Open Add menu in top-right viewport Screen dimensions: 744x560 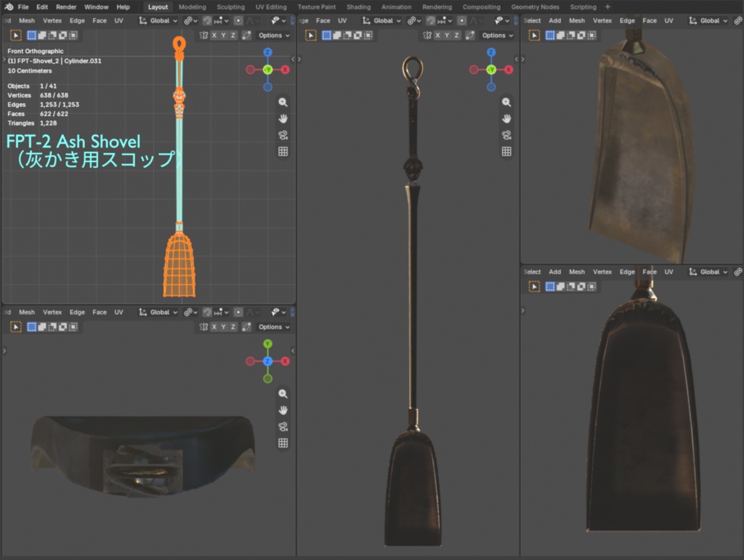pyautogui.click(x=554, y=21)
